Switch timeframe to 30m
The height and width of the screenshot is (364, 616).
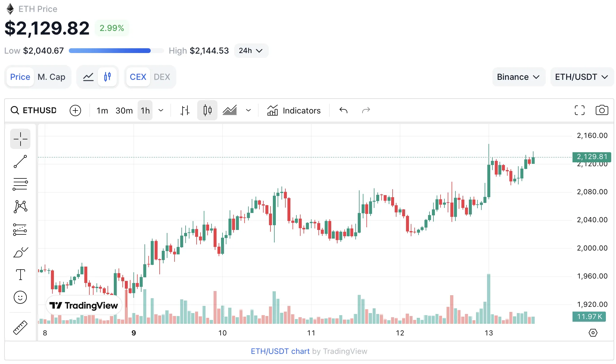(124, 110)
